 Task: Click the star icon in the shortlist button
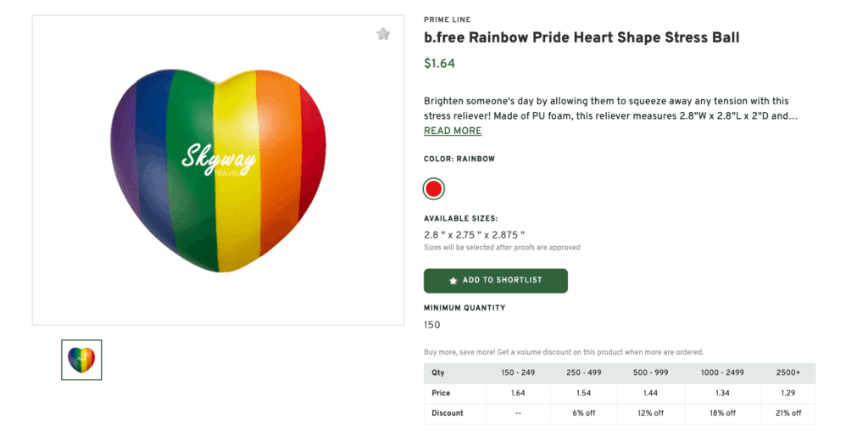pos(453,281)
